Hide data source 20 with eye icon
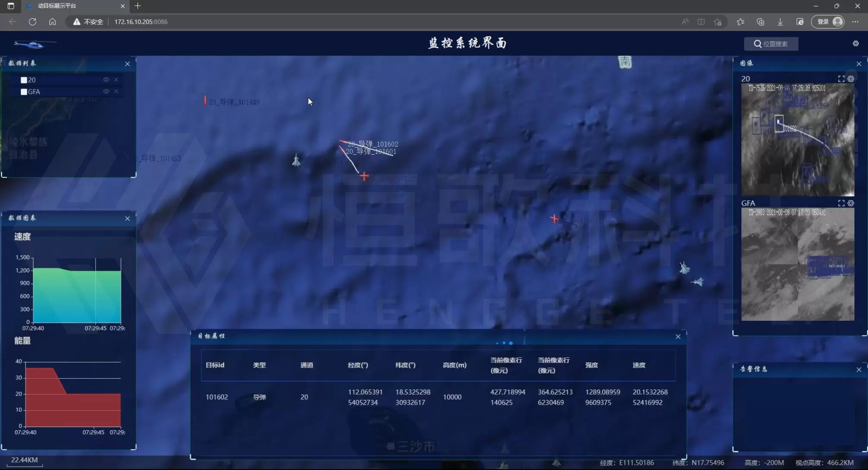The height and width of the screenshot is (470, 868). click(x=106, y=80)
